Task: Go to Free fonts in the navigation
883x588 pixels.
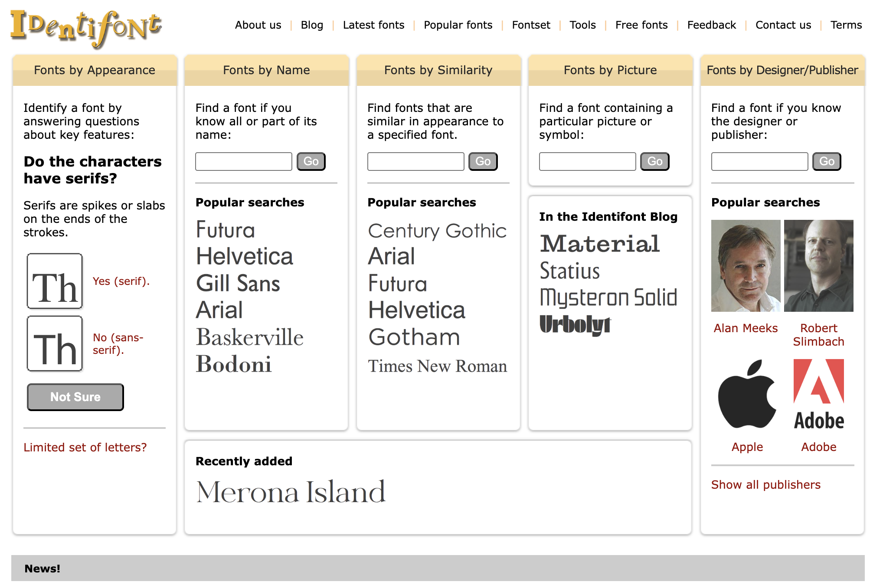Action: tap(641, 25)
